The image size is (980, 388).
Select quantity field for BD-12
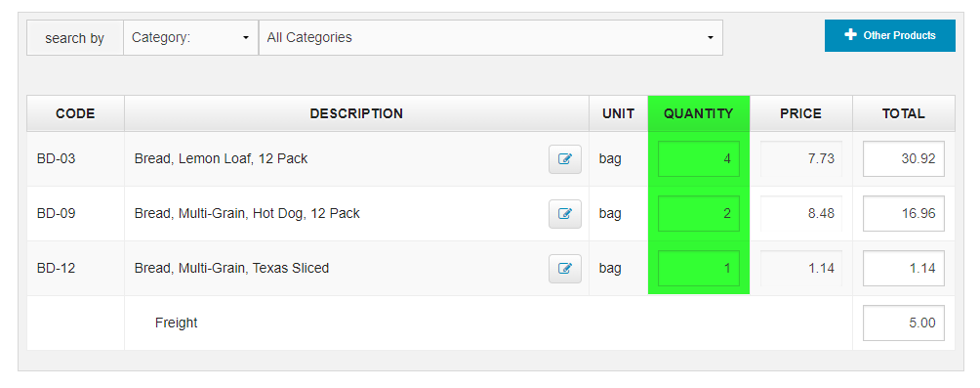point(699,269)
